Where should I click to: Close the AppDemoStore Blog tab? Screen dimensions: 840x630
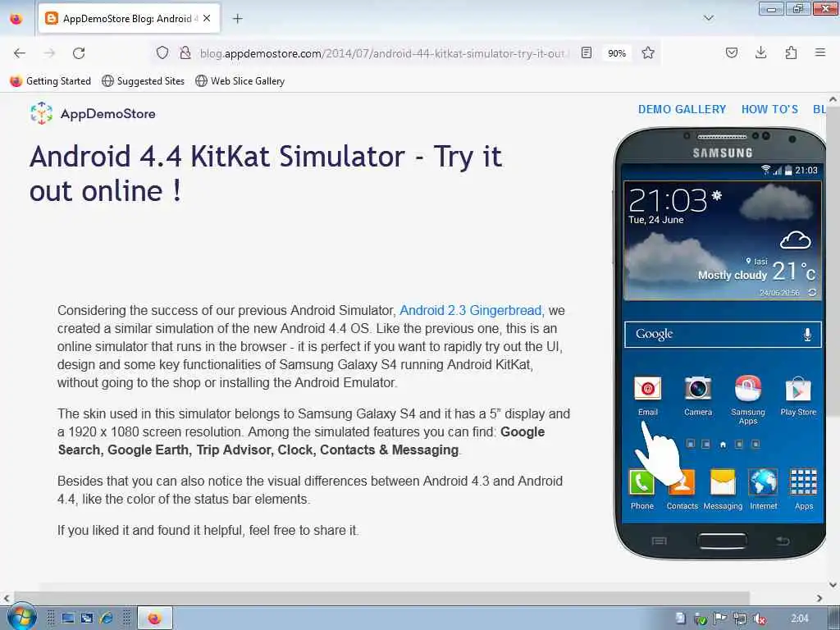[207, 18]
